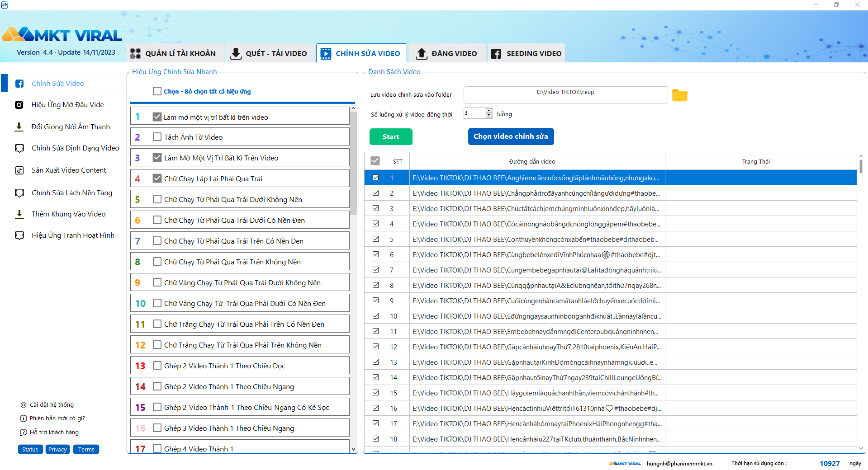This screenshot has width=868, height=470.
Task: Check Chữ Chạy Từ Phải Qua Trái Dưới Không Nền
Action: (157, 199)
